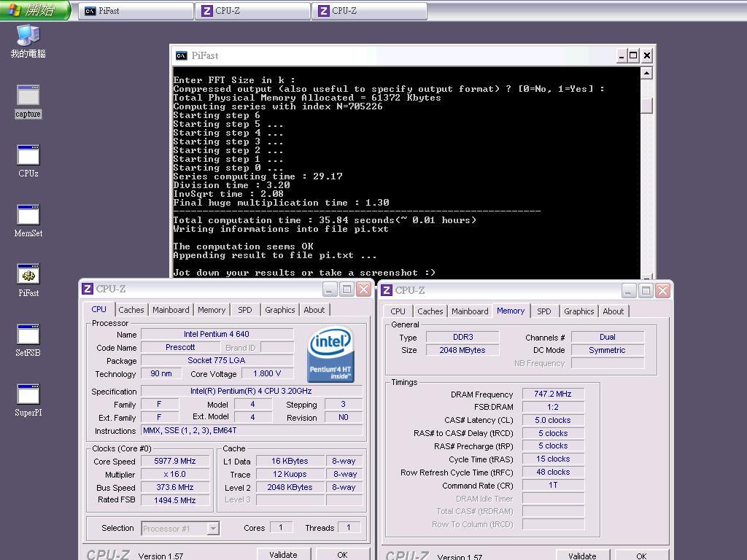Viewport: 747px width, 560px height.
Task: Open CPU tab in left CPU-Z
Action: click(x=98, y=309)
